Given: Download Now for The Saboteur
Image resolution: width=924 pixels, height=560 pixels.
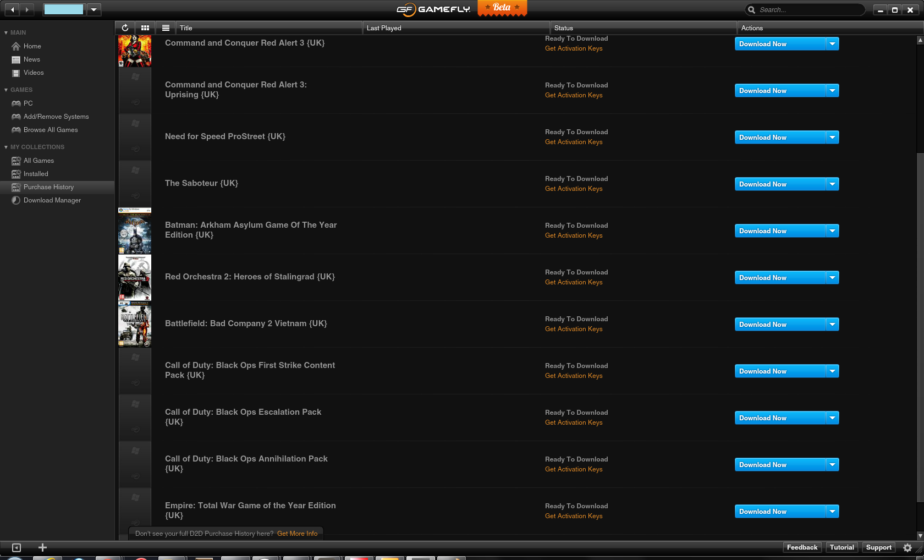Looking at the screenshot, I should tap(780, 184).
